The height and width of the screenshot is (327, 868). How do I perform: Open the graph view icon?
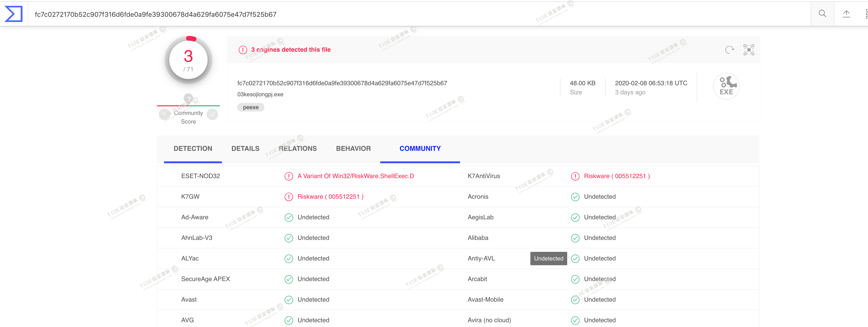pos(749,50)
